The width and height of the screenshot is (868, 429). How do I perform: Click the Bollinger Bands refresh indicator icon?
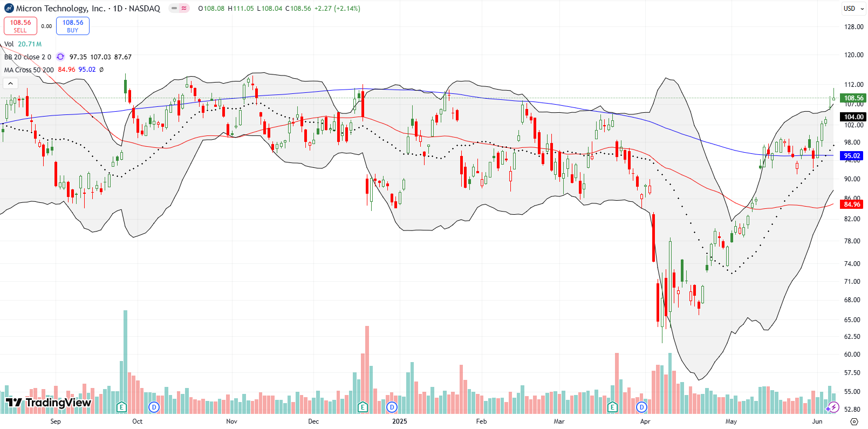point(60,57)
